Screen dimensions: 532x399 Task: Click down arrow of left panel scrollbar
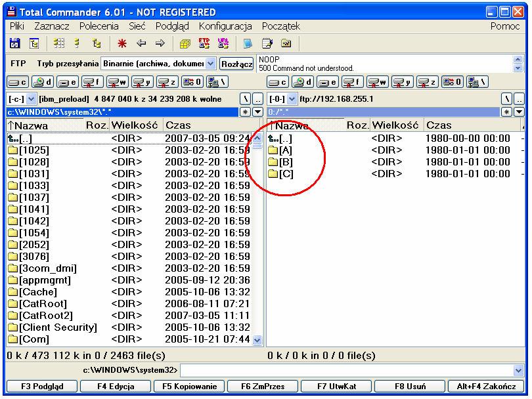pyautogui.click(x=257, y=340)
